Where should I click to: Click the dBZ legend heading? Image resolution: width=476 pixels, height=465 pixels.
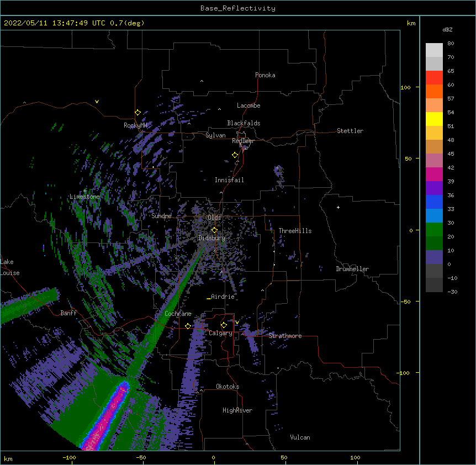pyautogui.click(x=447, y=30)
